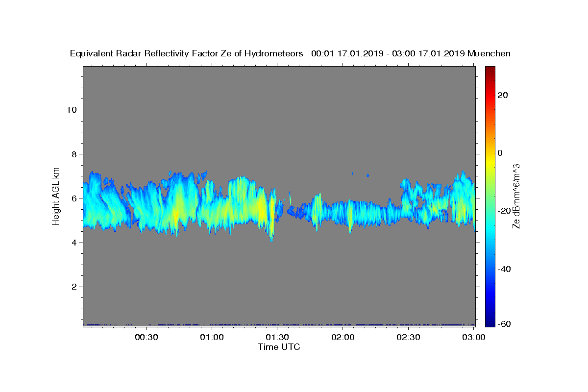Screen dimensions: 588x392
Task: Click the 6 km height tick label
Action: [x=74, y=198]
